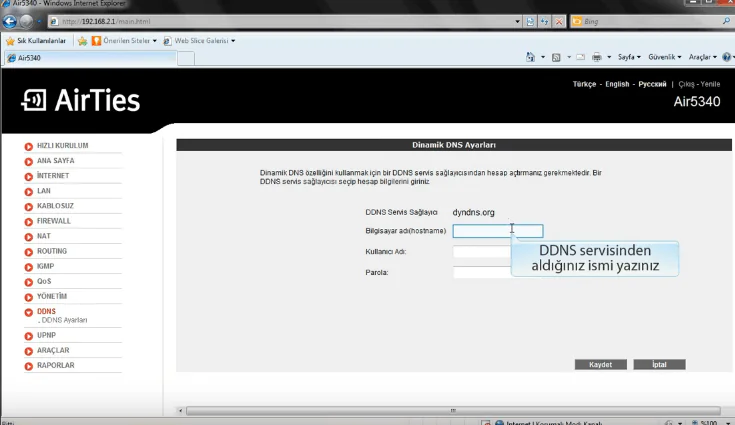Click the Stop loading red X icon

(x=559, y=21)
